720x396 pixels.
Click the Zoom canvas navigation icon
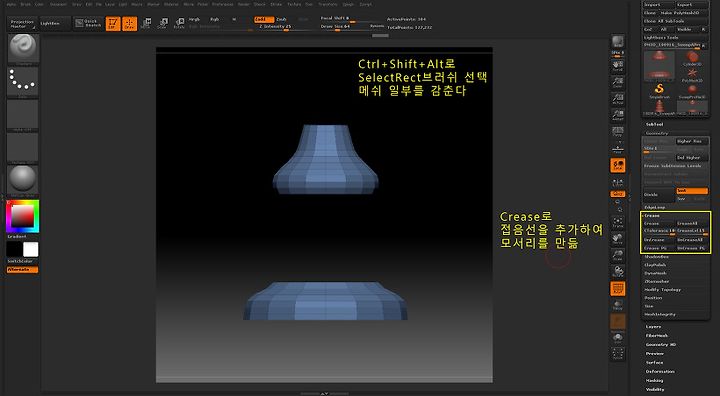coord(618,82)
